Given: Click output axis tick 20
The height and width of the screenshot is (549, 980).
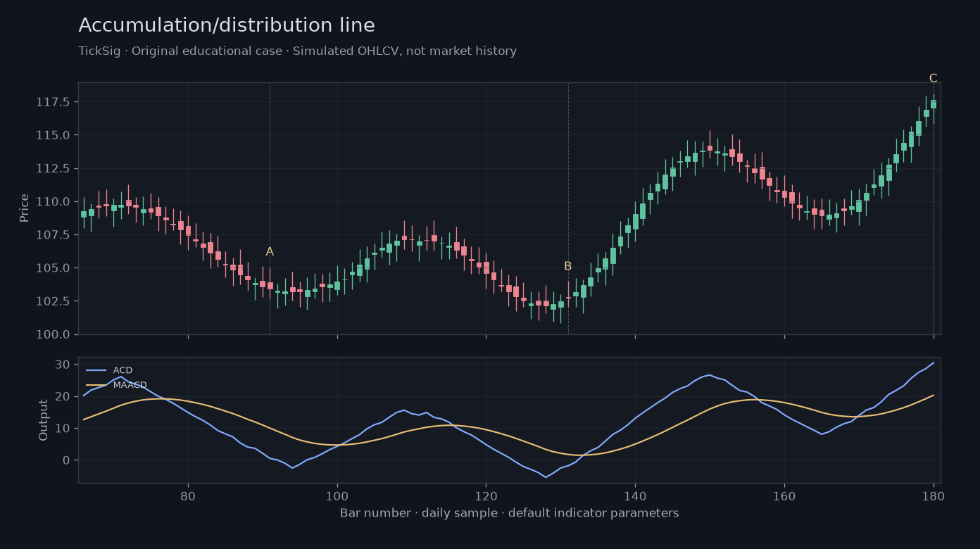Looking at the screenshot, I should [63, 396].
